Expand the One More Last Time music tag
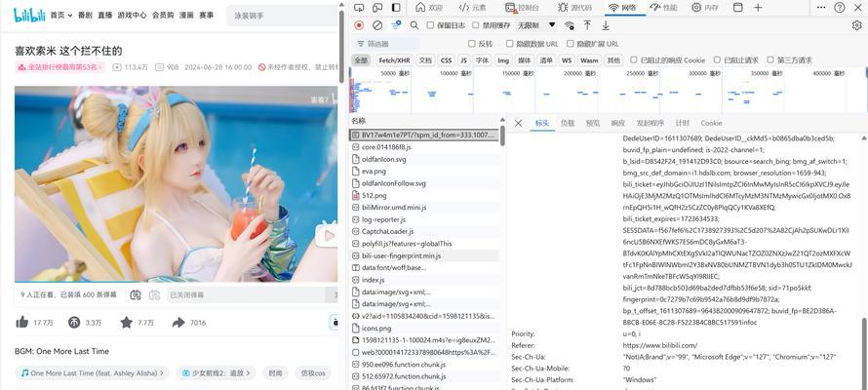This screenshot has height=390, width=868. 92,373
